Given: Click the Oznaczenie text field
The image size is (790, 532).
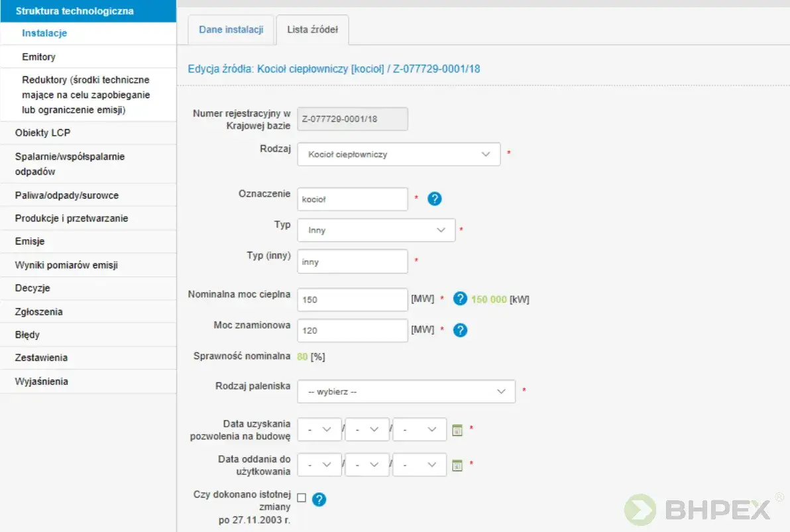Looking at the screenshot, I should tap(352, 199).
